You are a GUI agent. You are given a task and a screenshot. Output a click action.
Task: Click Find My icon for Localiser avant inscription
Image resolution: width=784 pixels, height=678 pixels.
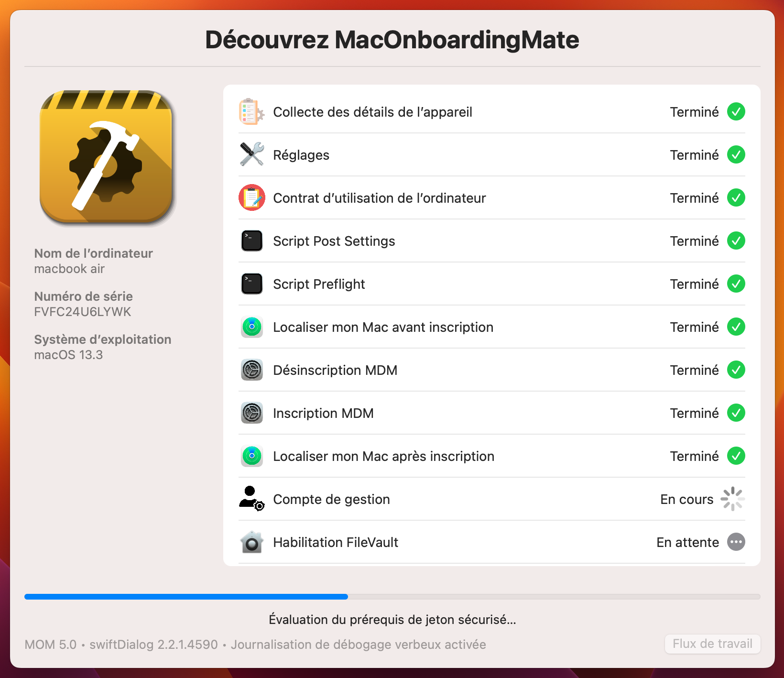tap(251, 327)
